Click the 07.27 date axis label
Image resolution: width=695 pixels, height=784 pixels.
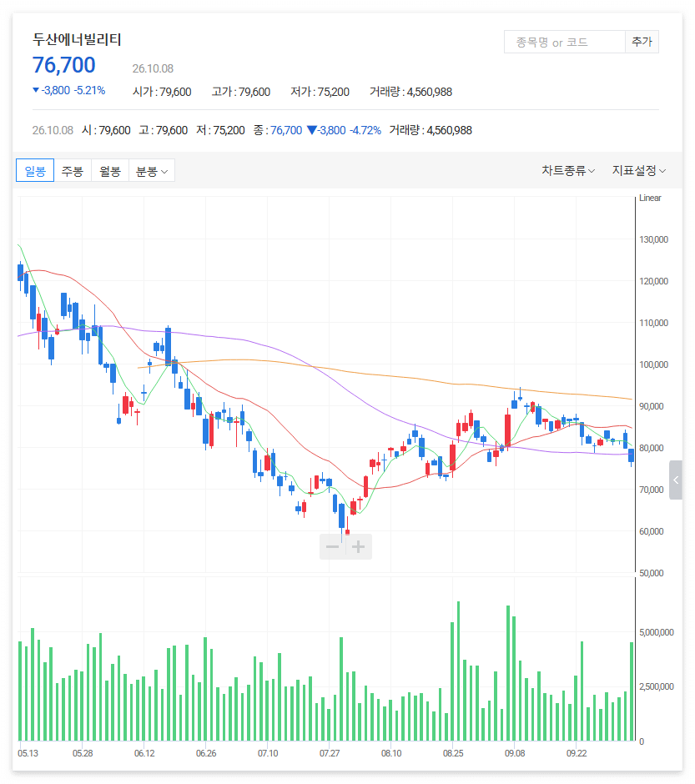point(330,753)
